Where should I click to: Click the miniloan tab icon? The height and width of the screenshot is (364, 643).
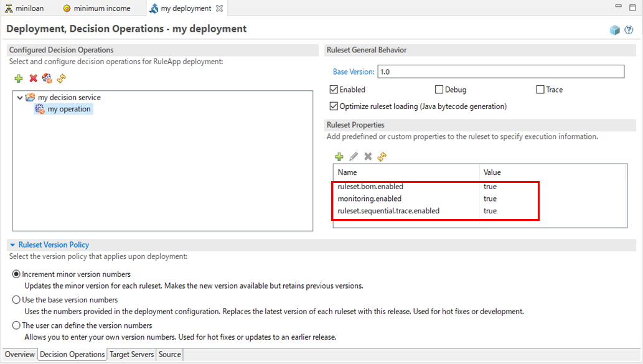point(9,8)
